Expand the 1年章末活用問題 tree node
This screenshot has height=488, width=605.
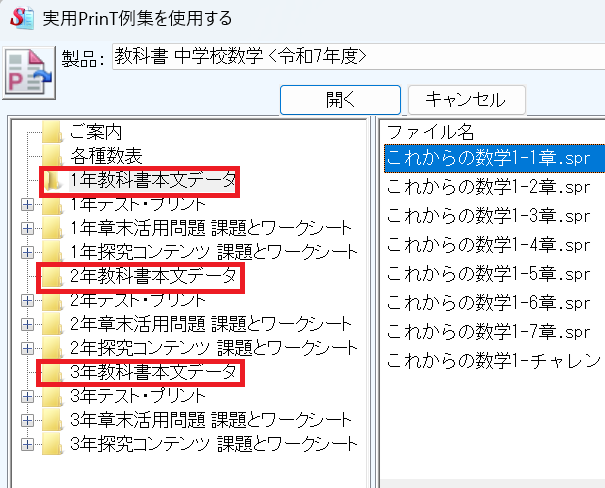tap(27, 228)
